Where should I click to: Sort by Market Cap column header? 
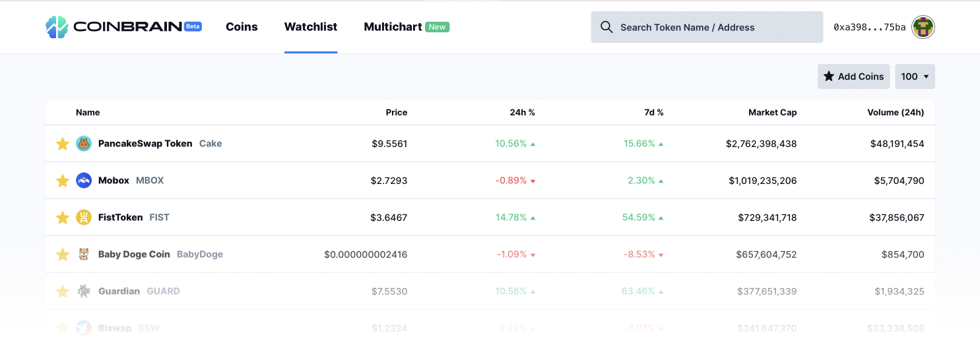click(x=773, y=113)
